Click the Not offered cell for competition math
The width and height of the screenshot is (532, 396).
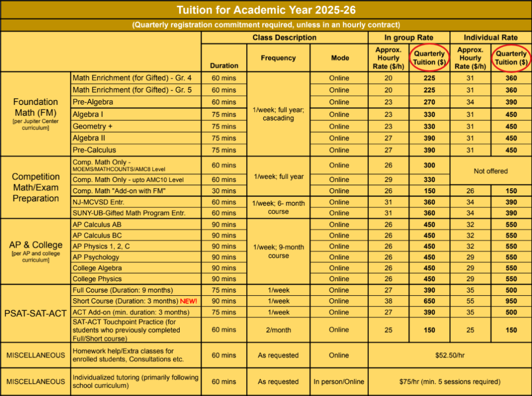490,170
